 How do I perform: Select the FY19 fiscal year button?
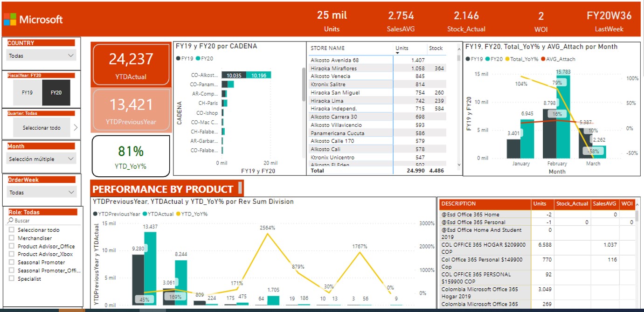coord(27,93)
